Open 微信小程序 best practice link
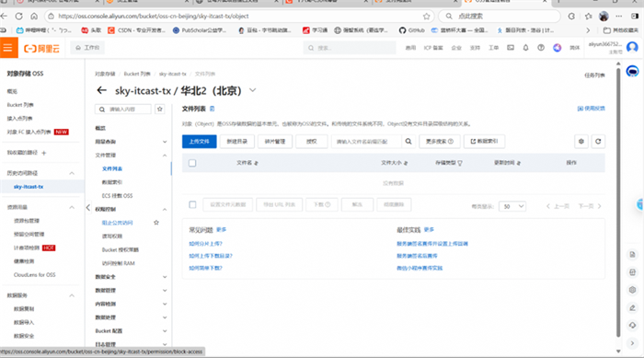 pyautogui.click(x=420, y=268)
